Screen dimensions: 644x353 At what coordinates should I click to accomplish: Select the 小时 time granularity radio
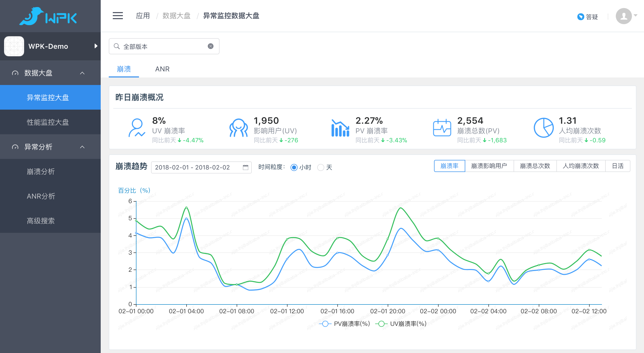[294, 167]
